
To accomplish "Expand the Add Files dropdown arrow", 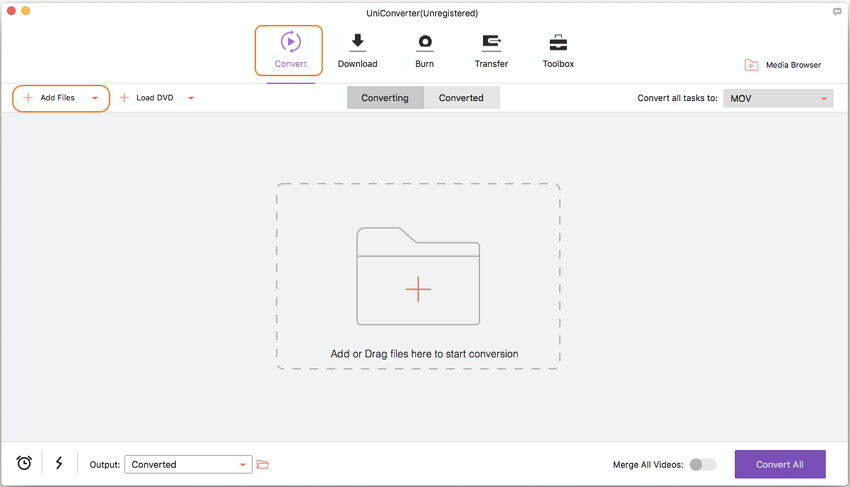I will pyautogui.click(x=95, y=98).
